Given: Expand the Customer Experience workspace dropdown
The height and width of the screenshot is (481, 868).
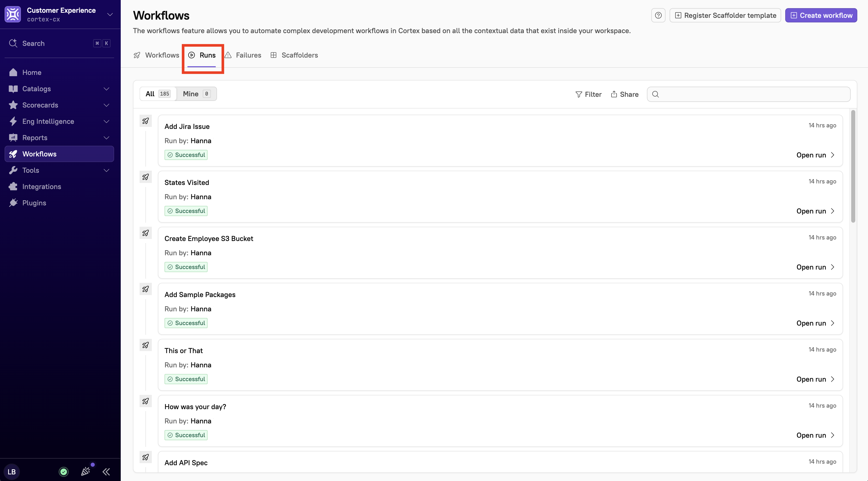Looking at the screenshot, I should click(110, 15).
